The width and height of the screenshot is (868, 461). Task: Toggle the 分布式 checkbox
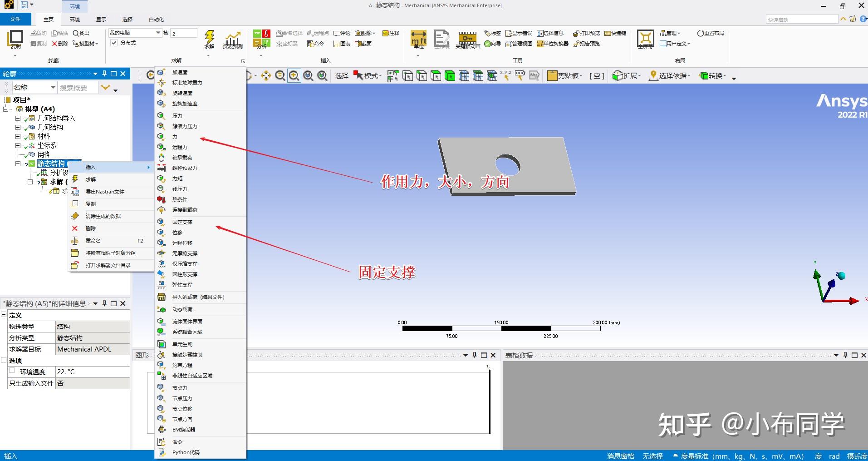114,43
